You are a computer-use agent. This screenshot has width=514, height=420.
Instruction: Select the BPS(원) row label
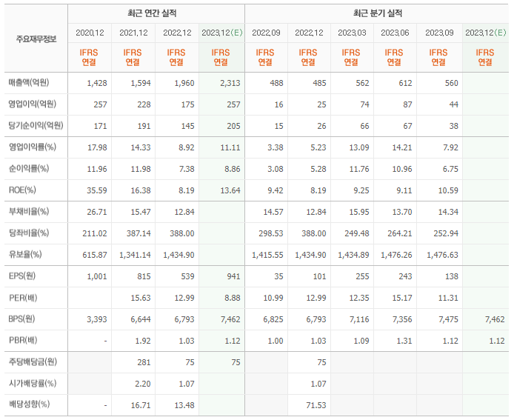pyautogui.click(x=21, y=319)
